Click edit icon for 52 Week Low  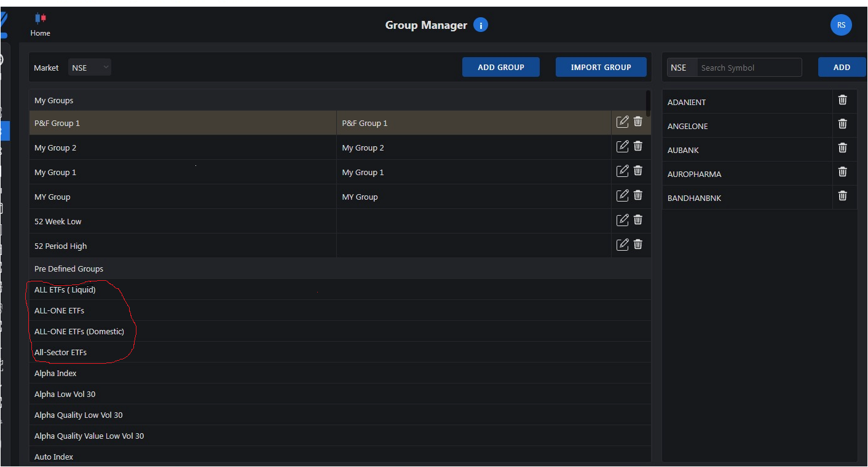tap(622, 219)
